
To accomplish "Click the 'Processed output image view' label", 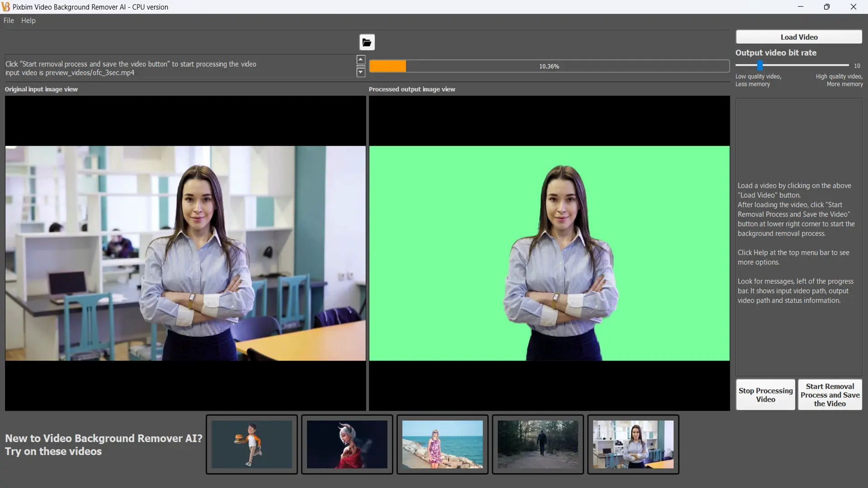I will tap(412, 89).
